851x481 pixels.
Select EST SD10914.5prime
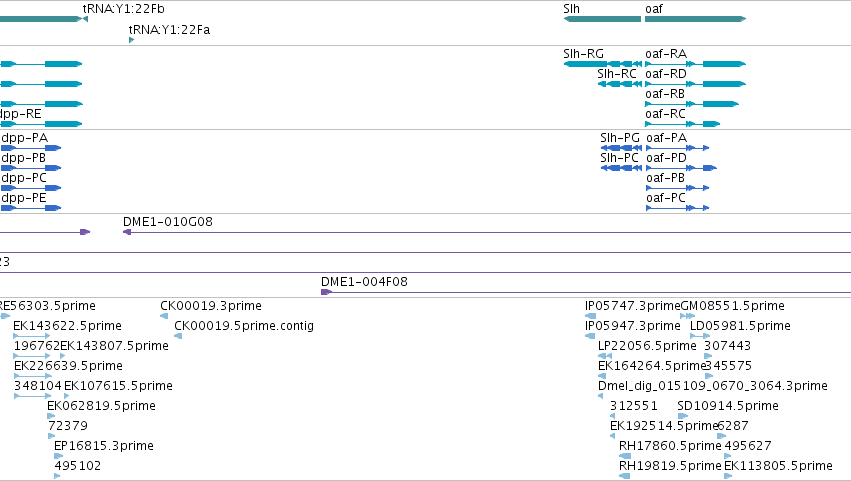pyautogui.click(x=728, y=406)
